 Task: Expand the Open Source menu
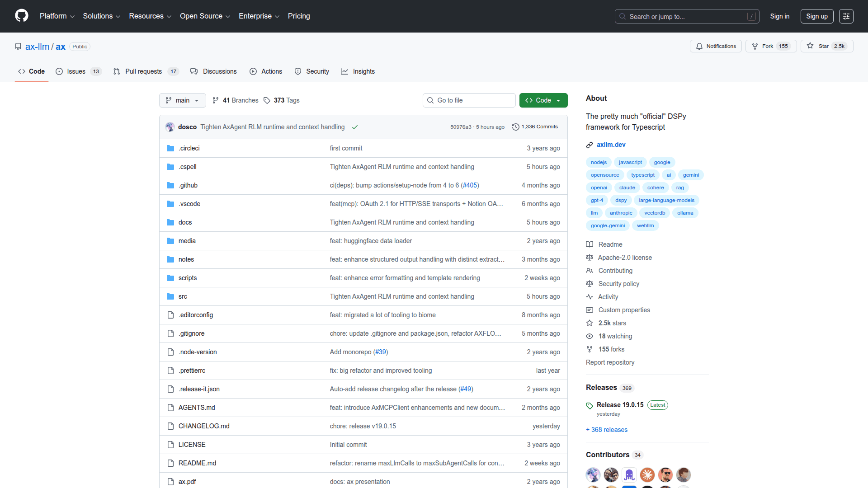point(205,16)
